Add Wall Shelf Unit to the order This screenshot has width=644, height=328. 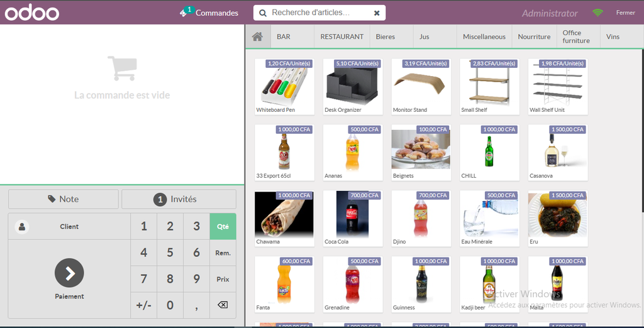[x=558, y=87]
